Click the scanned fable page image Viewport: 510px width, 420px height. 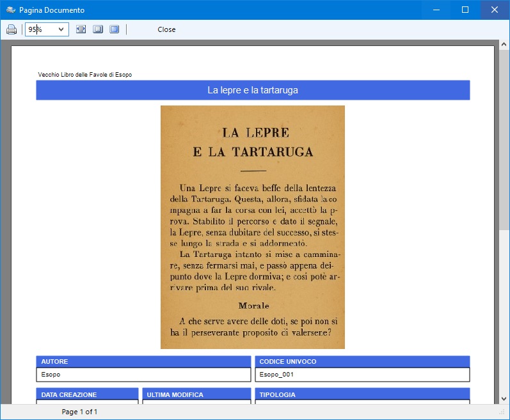252,227
